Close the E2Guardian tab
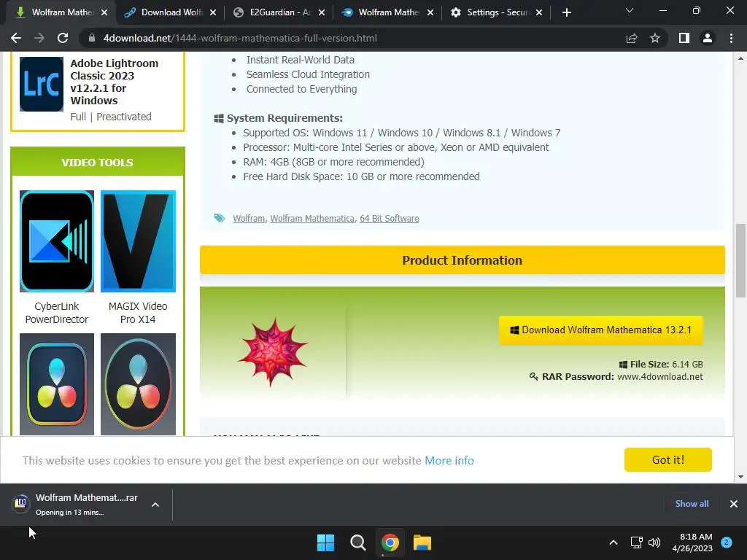747x560 pixels. (322, 13)
